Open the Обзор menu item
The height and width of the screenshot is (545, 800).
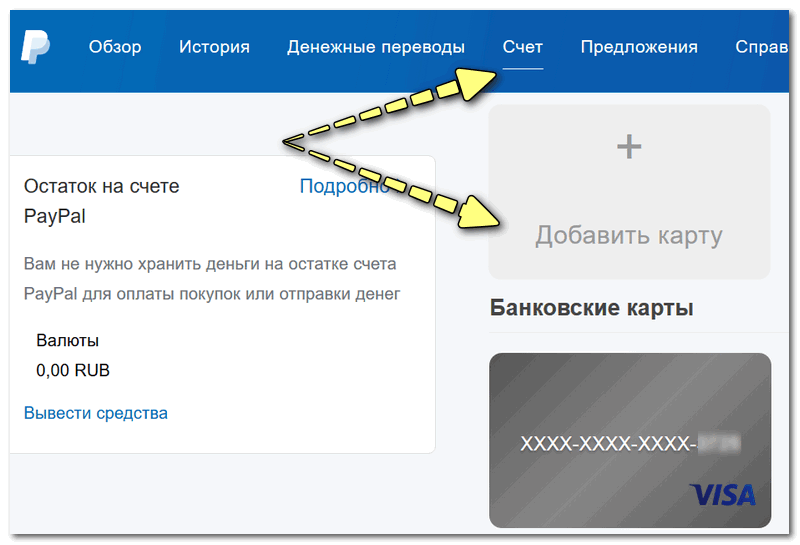pos(115,47)
